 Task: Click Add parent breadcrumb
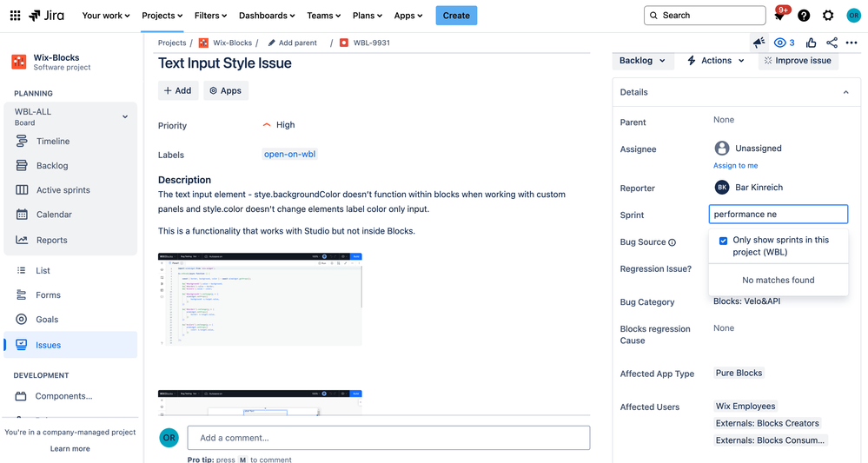pos(292,43)
